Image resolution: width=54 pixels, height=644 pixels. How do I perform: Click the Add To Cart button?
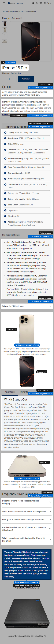[x=26, y=79]
